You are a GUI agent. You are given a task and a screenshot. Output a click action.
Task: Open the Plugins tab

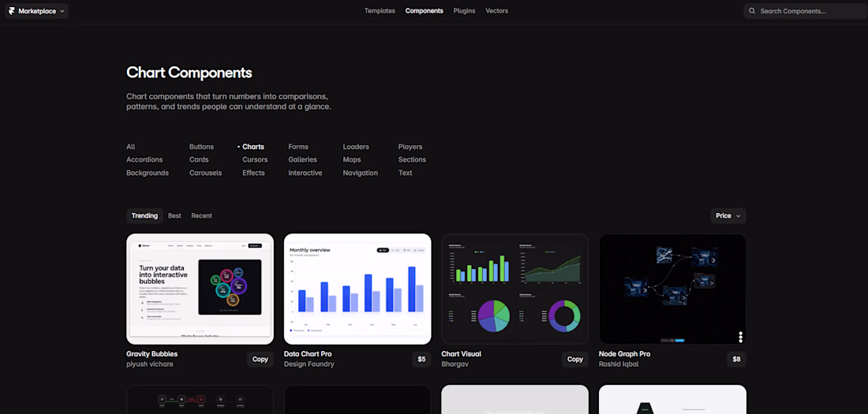(x=464, y=10)
